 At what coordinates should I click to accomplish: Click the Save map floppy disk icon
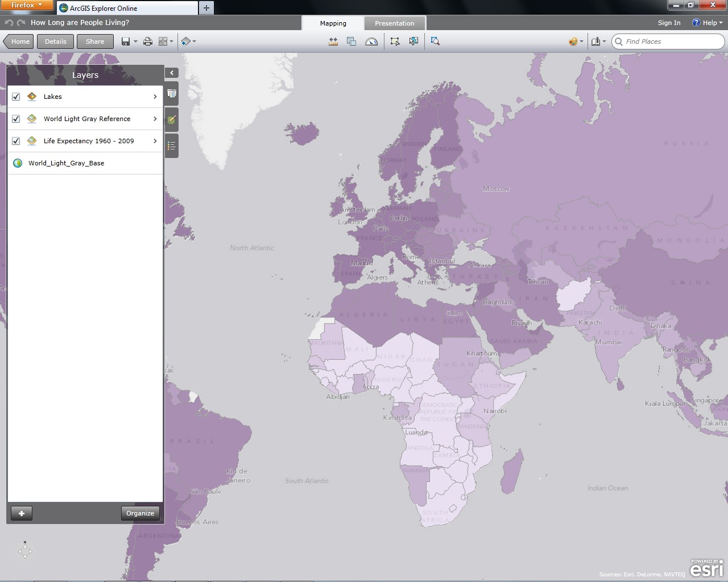tap(126, 41)
